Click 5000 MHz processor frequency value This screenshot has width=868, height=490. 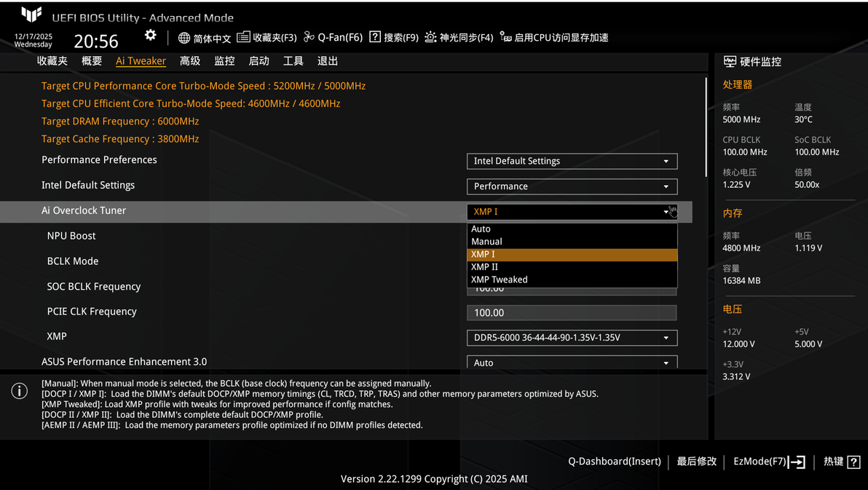pyautogui.click(x=741, y=119)
